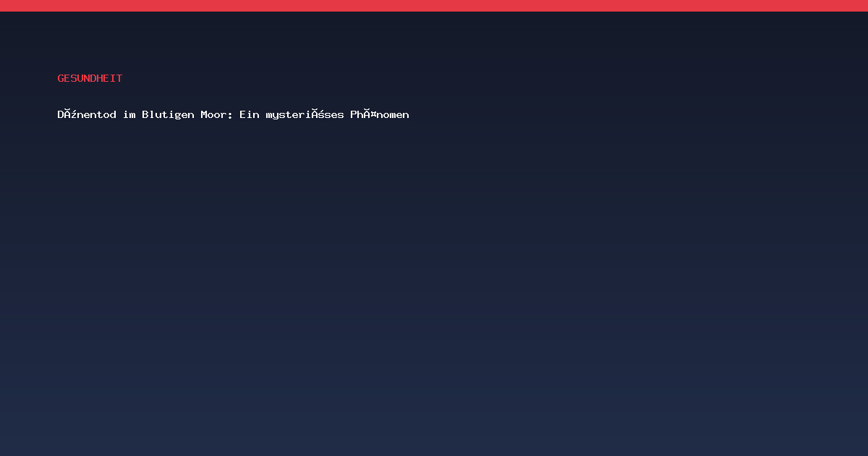The height and width of the screenshot is (456, 868).
Task: Click the letters "HEIT" in the red label
Action: tap(110, 78)
